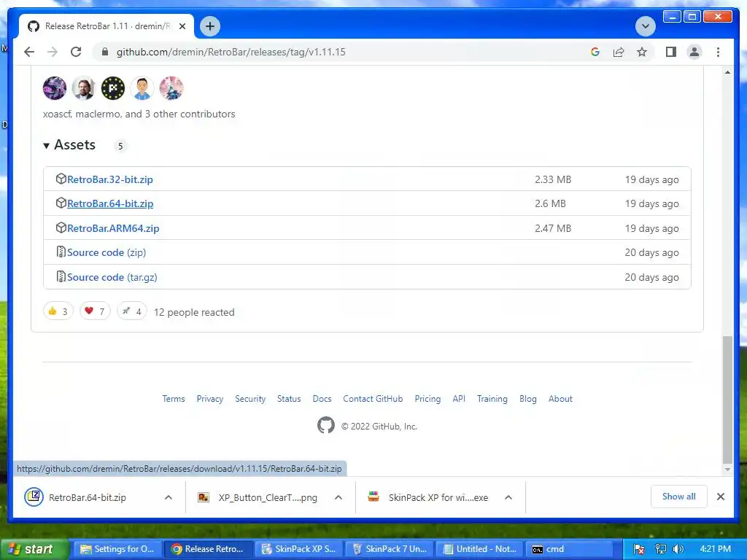Click the Google icon in address bar

click(595, 52)
